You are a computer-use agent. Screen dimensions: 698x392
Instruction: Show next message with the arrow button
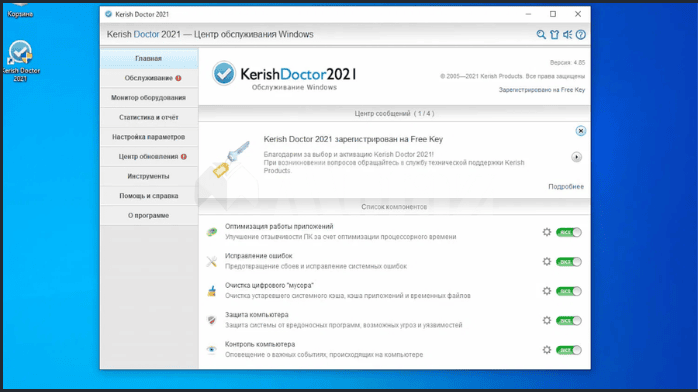[x=576, y=157]
